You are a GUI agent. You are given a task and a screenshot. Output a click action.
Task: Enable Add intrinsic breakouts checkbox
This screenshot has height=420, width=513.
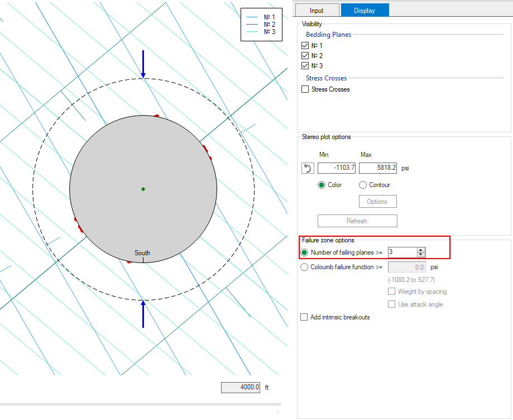[x=304, y=317]
